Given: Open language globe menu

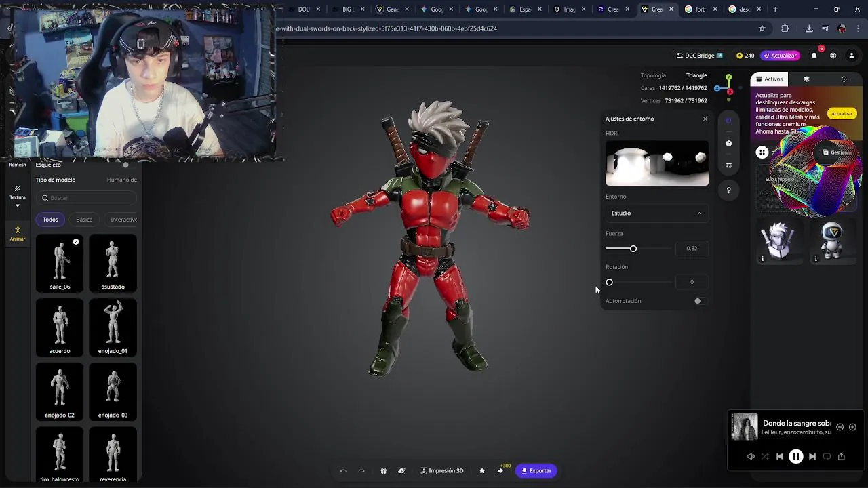Looking at the screenshot, I should click(833, 56).
